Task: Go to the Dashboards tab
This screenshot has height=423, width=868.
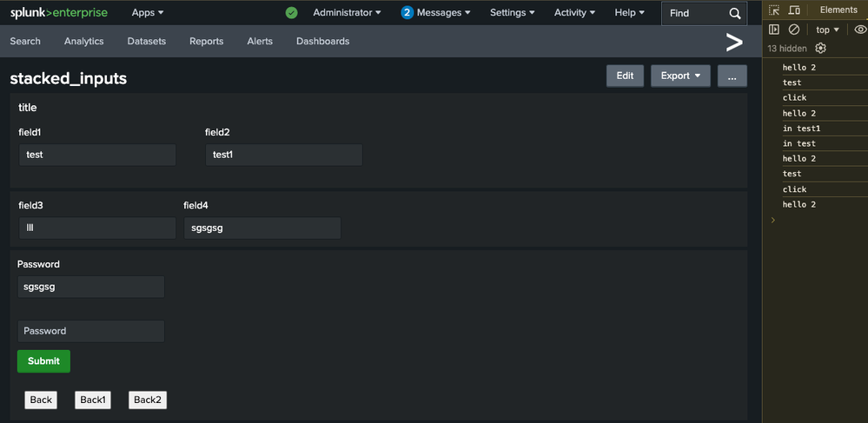Action: pyautogui.click(x=322, y=42)
